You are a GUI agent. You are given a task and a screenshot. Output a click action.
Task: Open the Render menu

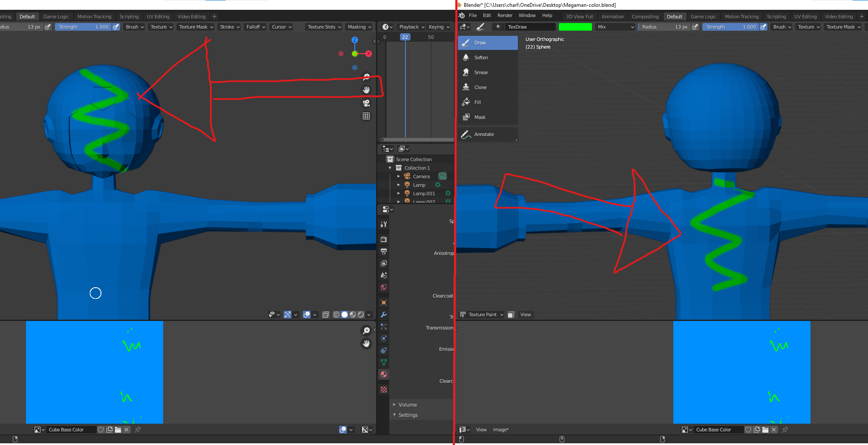click(505, 15)
